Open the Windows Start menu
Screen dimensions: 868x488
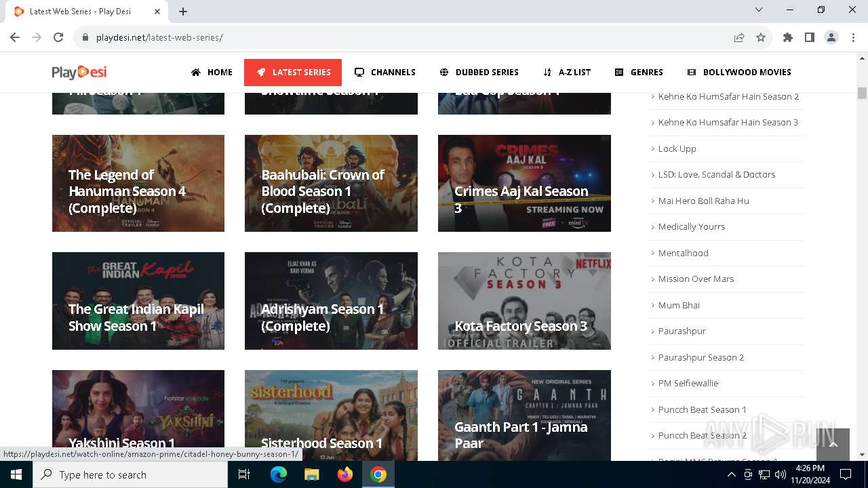point(16,474)
